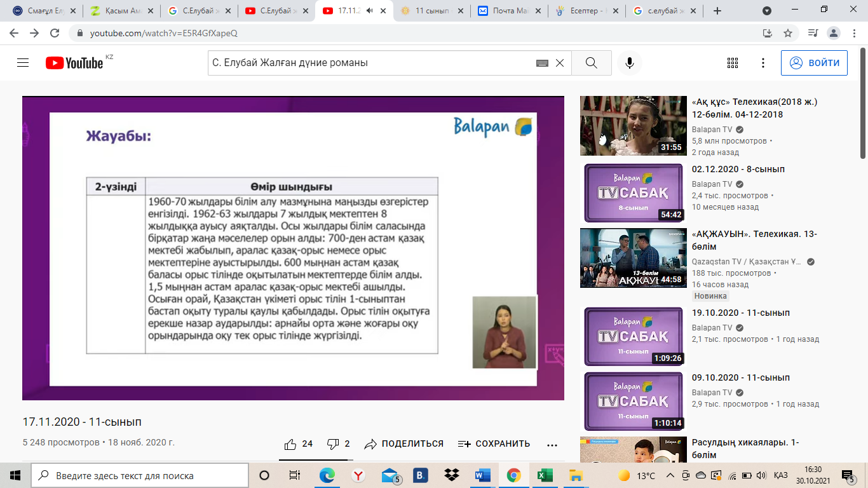Open the Chrome profile avatar
The image size is (868, 488).
[834, 33]
